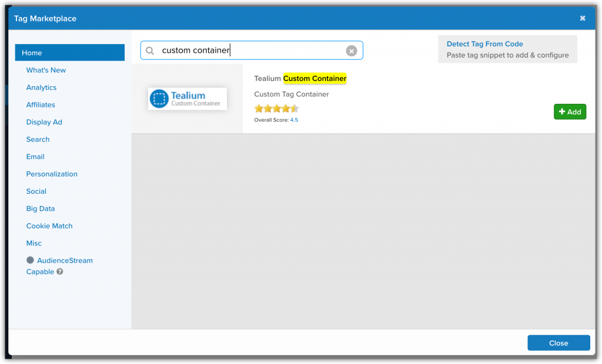The image size is (602, 364).
Task: Open the Big Data category
Action: (41, 208)
